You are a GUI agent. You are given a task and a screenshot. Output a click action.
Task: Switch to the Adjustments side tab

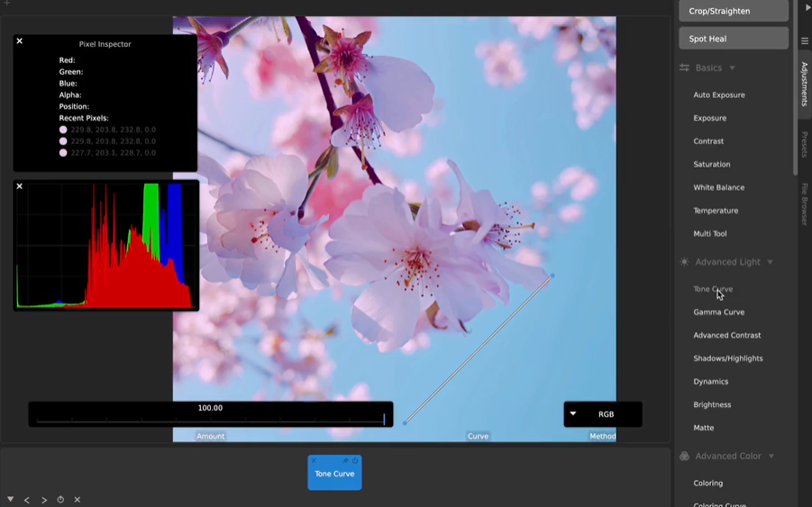(804, 84)
